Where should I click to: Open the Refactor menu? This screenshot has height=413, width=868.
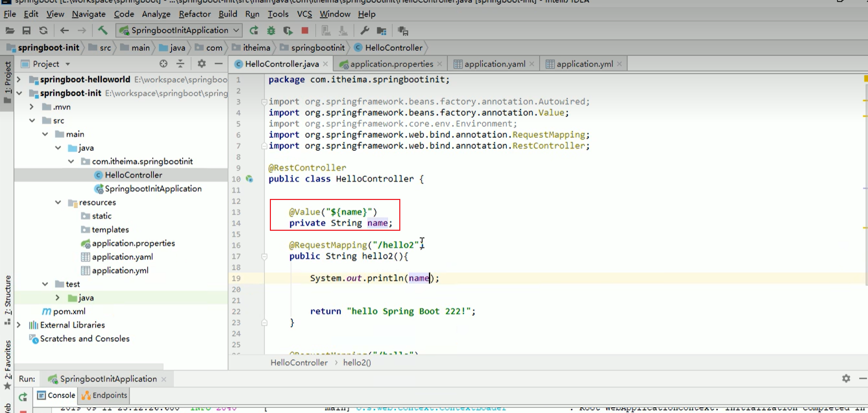(x=195, y=14)
